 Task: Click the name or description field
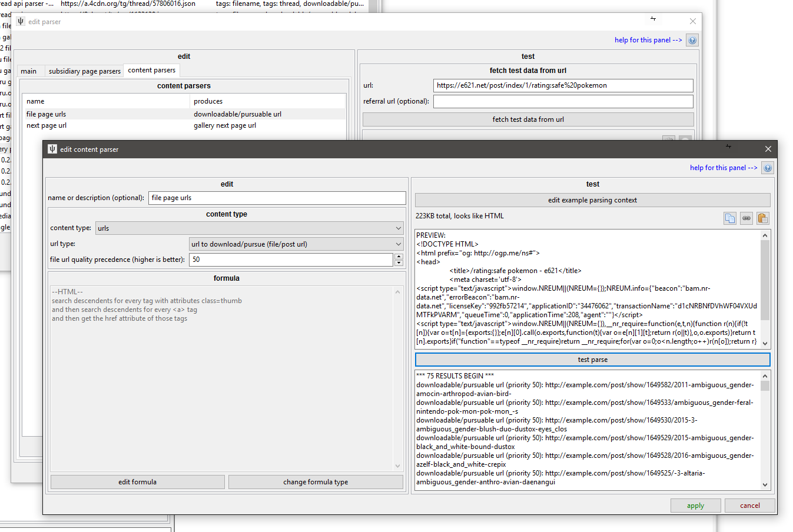(277, 198)
